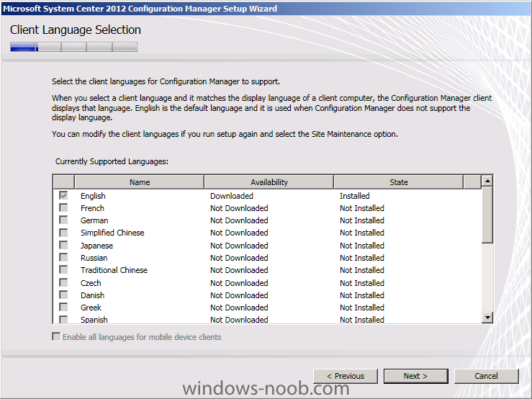Check the Greek language checkbox
The image size is (532, 399).
point(63,307)
